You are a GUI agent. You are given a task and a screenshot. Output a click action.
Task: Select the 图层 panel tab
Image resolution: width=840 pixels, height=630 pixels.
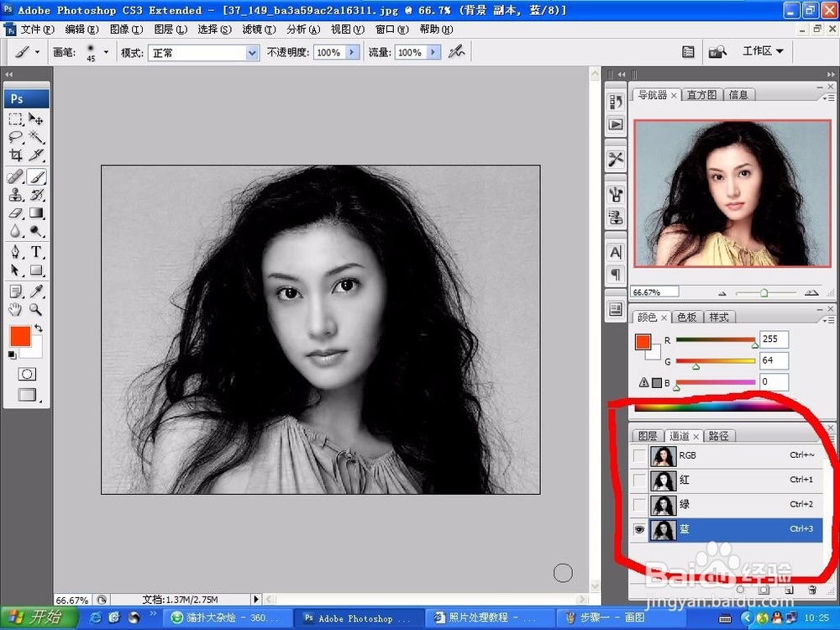tap(648, 435)
